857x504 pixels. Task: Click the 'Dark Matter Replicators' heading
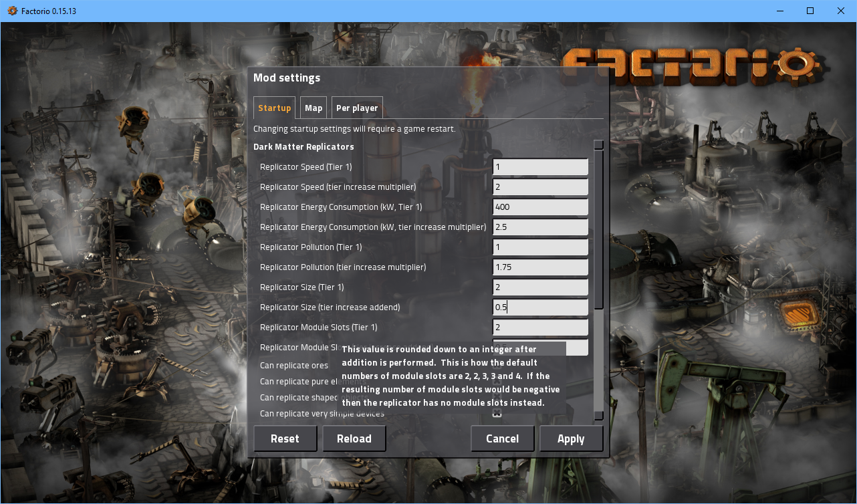tap(303, 146)
